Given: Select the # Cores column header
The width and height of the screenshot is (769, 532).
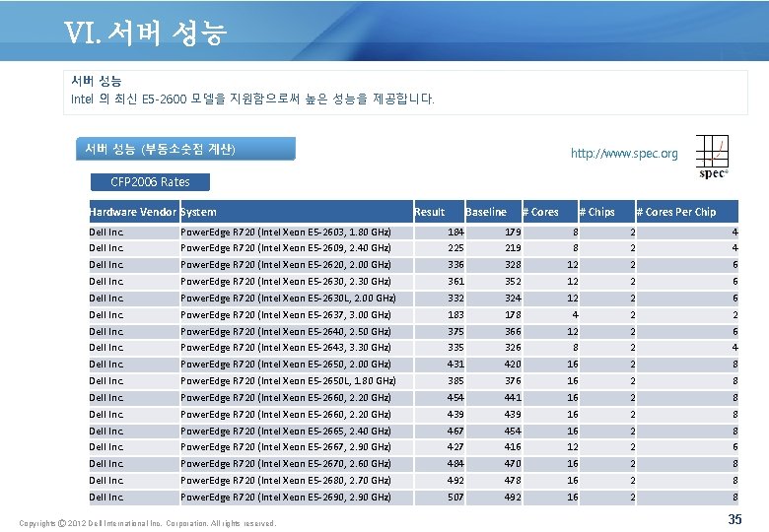Looking at the screenshot, I should 550,212.
